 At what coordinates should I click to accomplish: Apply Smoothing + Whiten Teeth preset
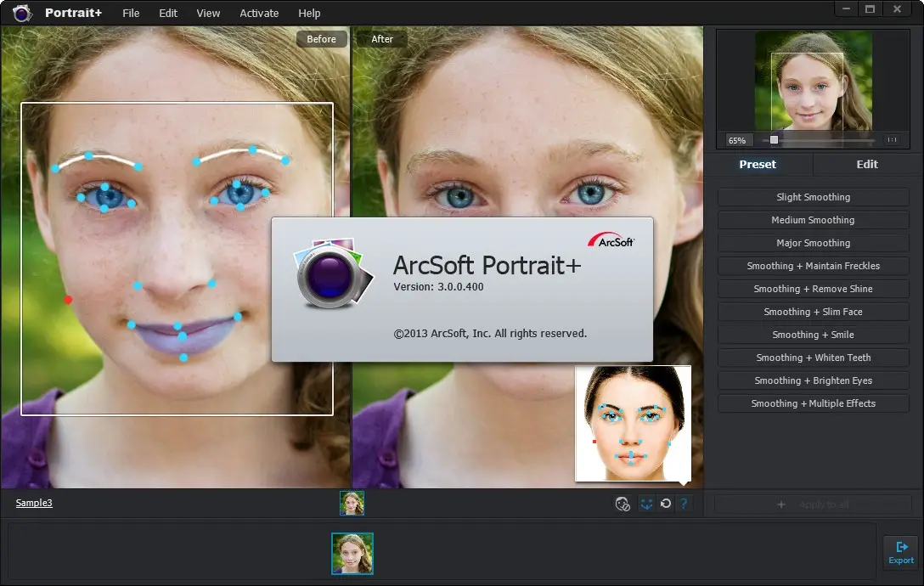pos(814,358)
